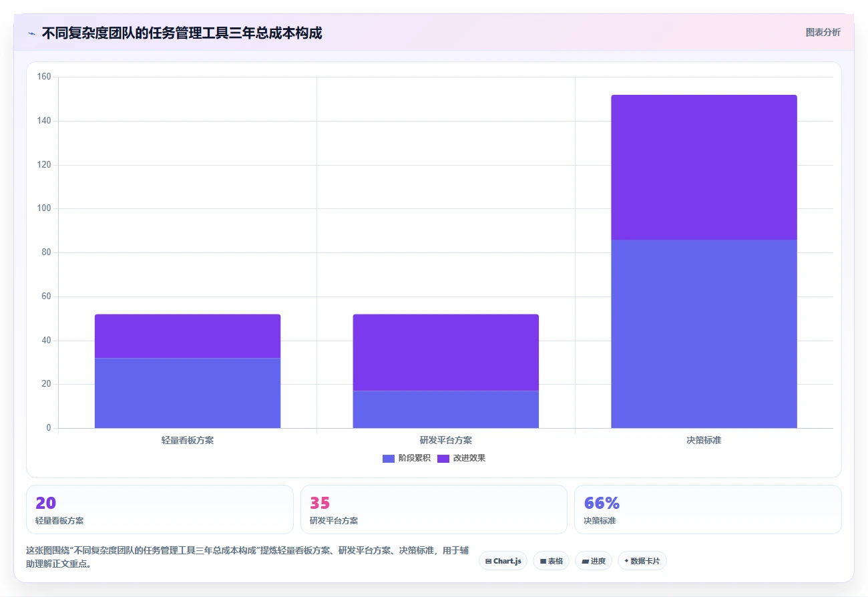Click the y-axis tick label 140

click(44, 121)
